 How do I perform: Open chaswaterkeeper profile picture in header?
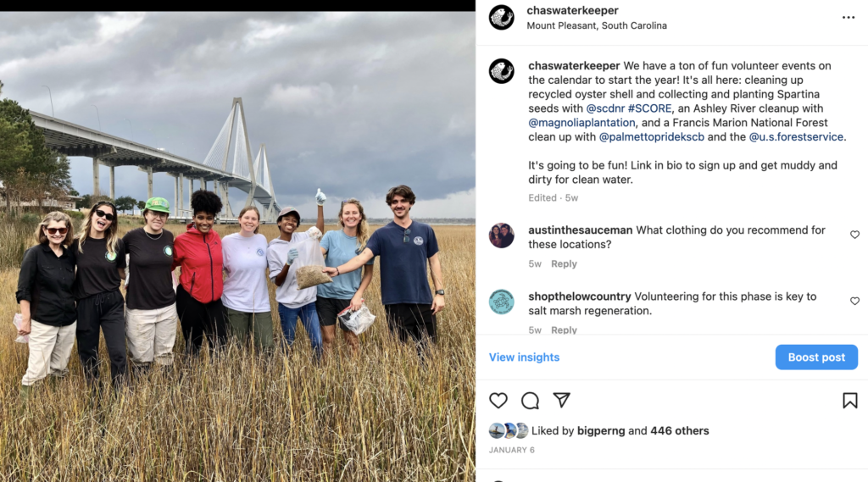pos(502,17)
